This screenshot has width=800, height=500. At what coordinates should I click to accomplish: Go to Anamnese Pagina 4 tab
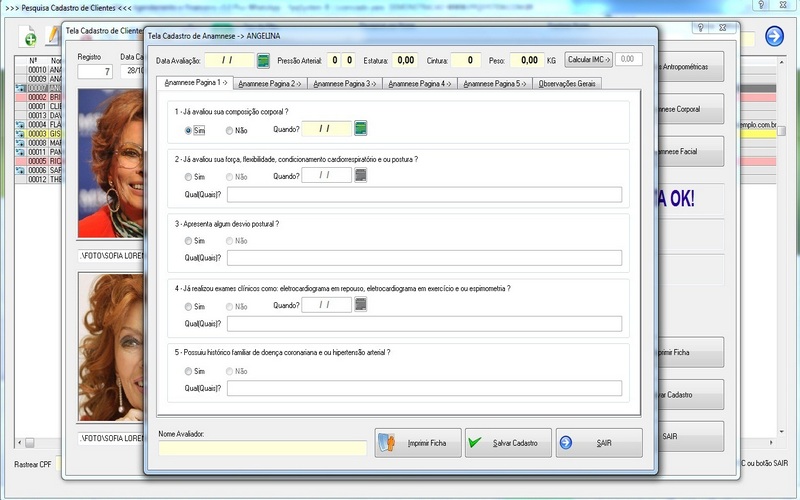pos(419,84)
